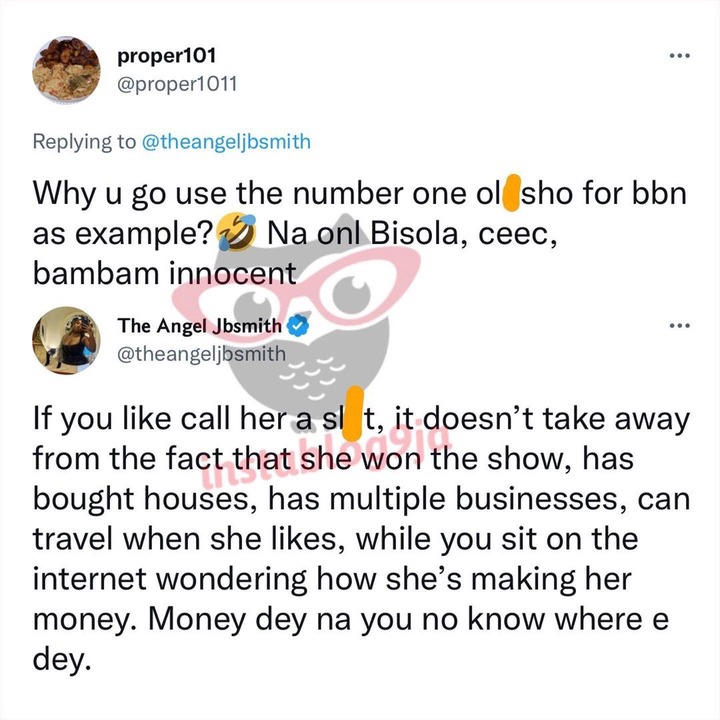
Task: Click the @proper1011 handle
Action: pos(177,84)
